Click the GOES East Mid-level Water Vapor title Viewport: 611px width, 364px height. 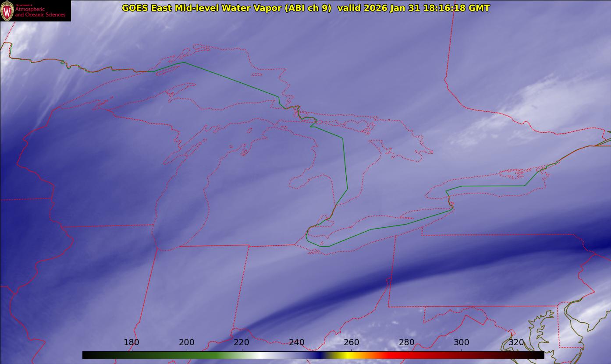tap(226, 8)
